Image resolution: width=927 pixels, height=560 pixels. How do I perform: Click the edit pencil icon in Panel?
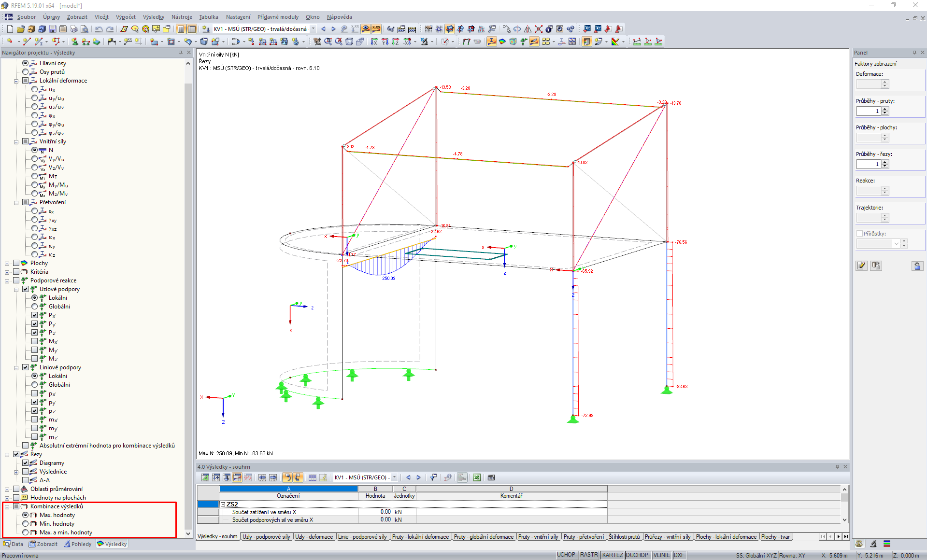(x=861, y=266)
